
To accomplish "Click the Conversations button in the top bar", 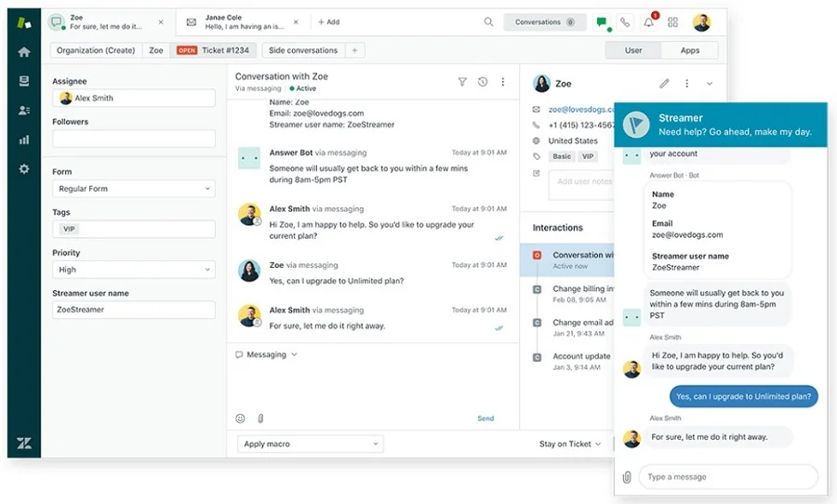I will (544, 22).
